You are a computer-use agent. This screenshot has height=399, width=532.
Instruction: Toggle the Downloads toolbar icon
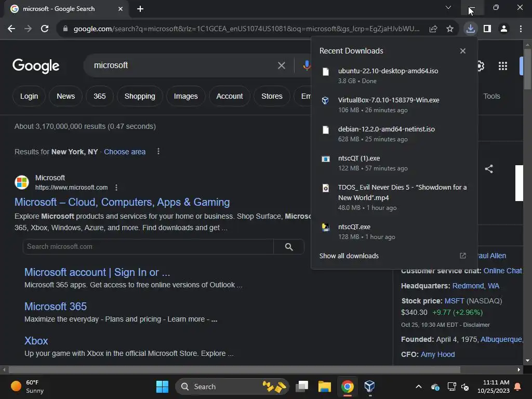[470, 29]
